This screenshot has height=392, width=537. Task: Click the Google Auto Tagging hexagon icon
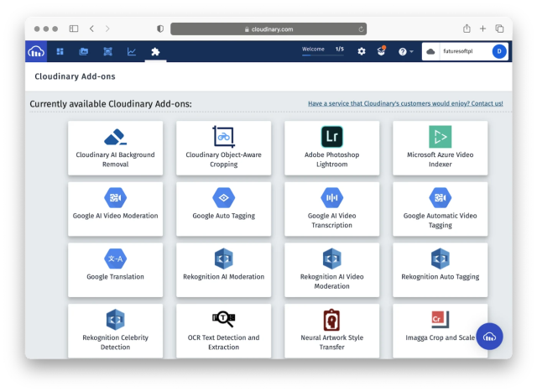pyautogui.click(x=224, y=198)
